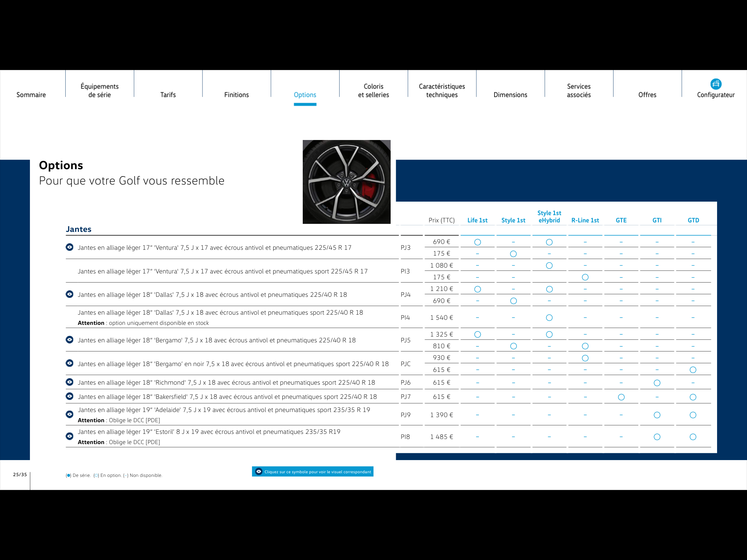
Task: Click the blue 'Cliquez sur ce symbole' banner
Action: (313, 472)
